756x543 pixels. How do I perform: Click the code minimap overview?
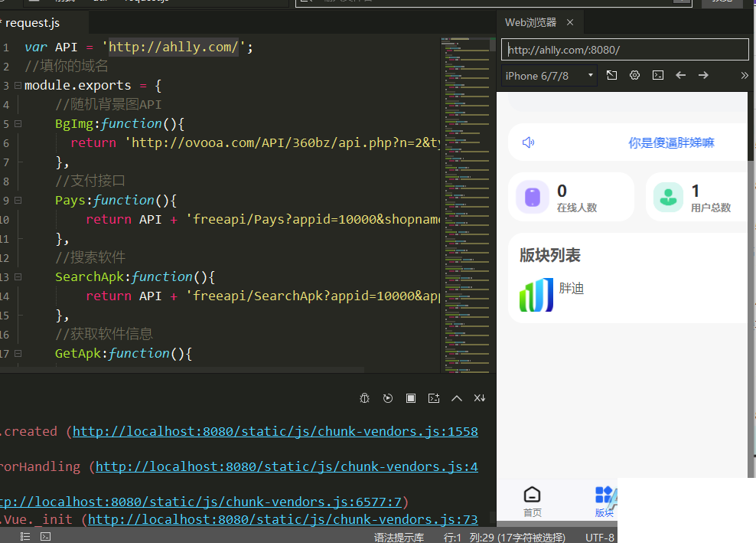467,204
